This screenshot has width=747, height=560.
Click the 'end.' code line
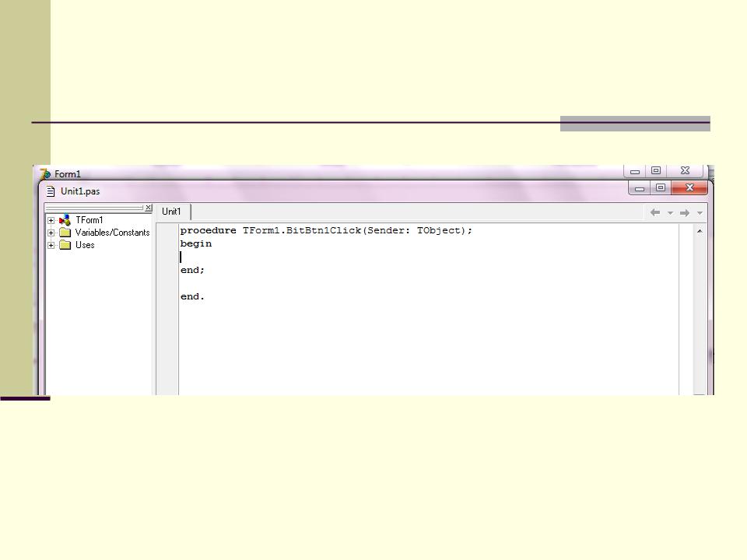pyautogui.click(x=192, y=296)
